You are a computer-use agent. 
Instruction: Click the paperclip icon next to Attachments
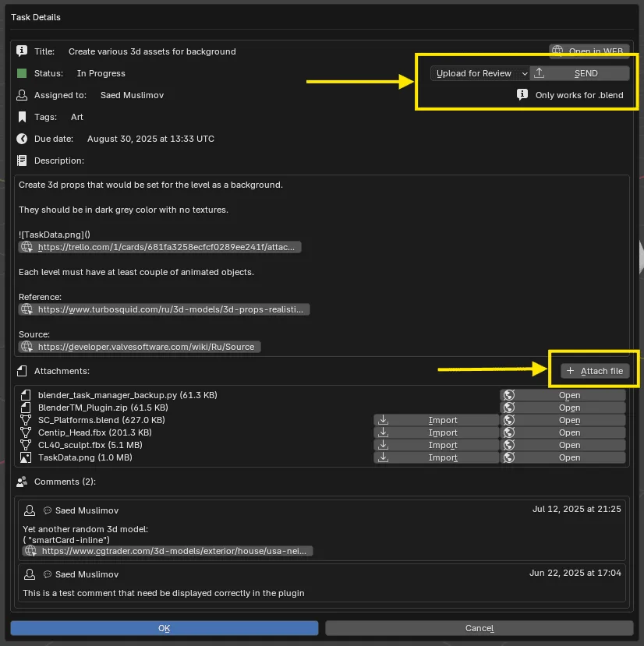(x=21, y=371)
